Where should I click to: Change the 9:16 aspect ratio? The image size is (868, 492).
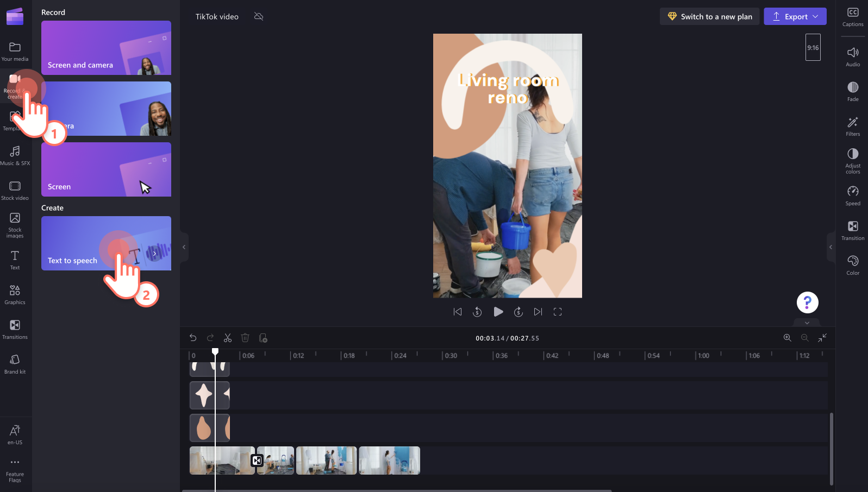813,47
